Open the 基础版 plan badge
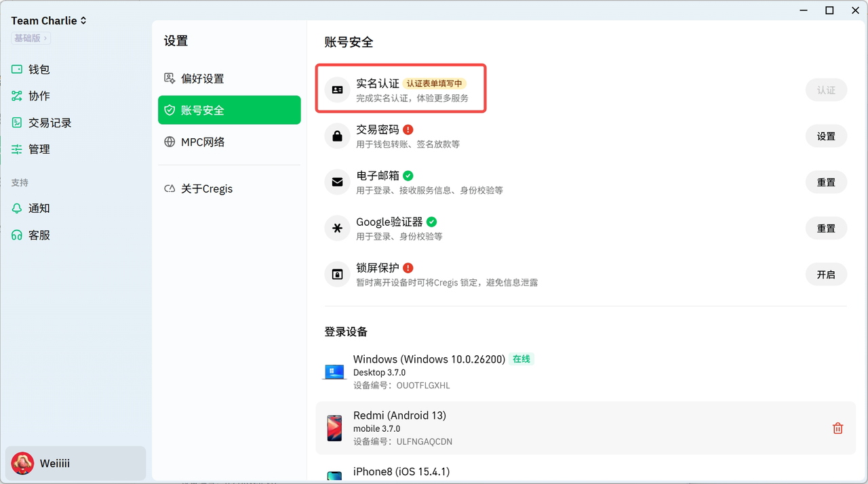This screenshot has height=484, width=868. [31, 39]
